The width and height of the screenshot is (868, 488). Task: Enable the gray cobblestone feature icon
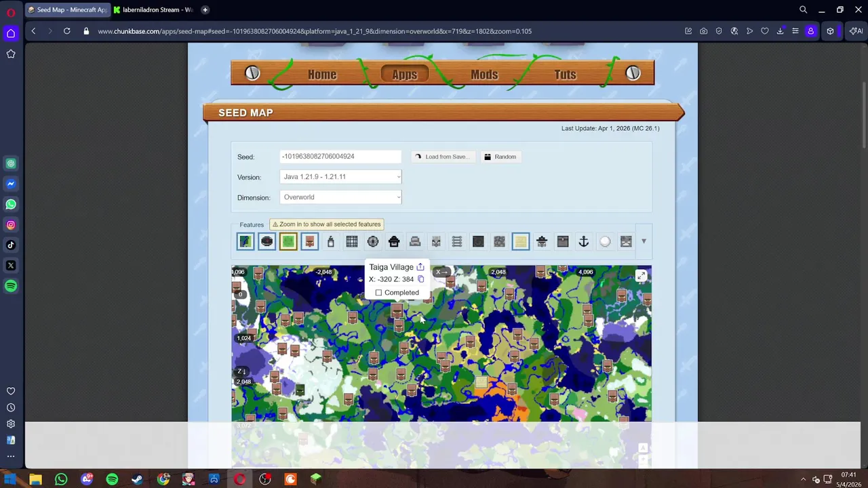pos(499,241)
